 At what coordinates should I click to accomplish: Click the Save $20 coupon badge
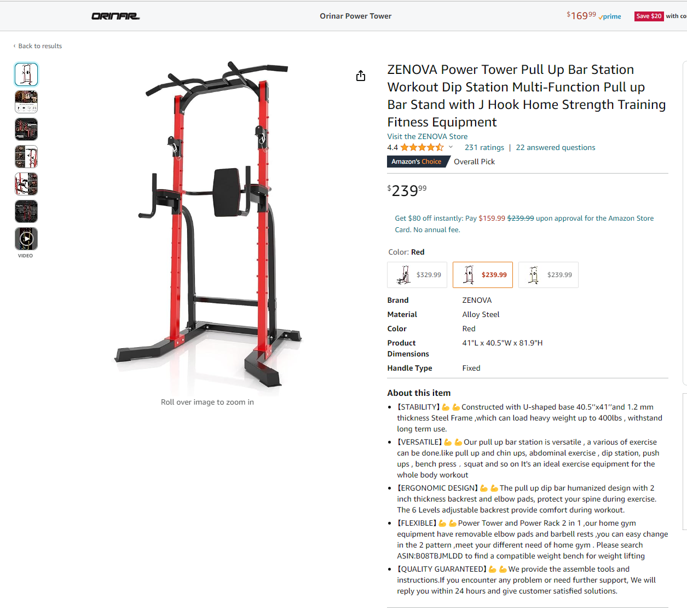[649, 16]
